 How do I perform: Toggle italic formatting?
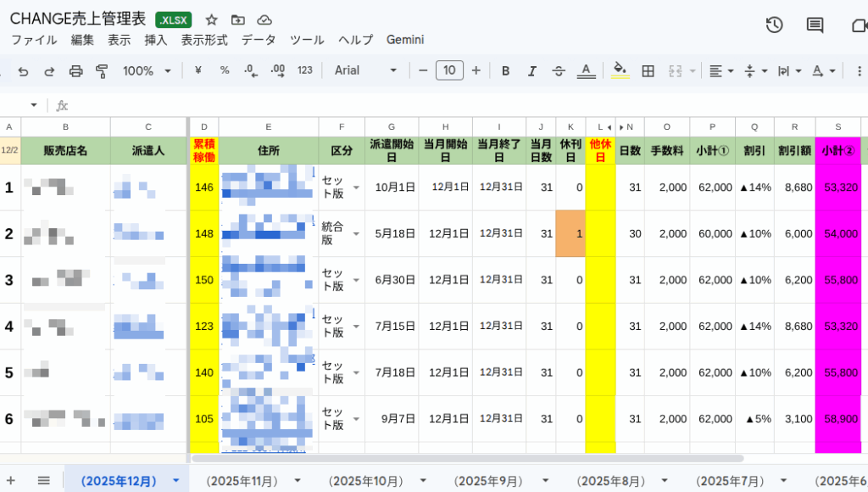coord(531,70)
